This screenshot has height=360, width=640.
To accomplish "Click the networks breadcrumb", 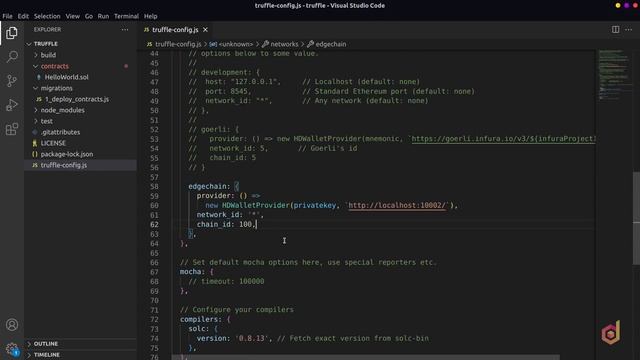I will (x=284, y=44).
